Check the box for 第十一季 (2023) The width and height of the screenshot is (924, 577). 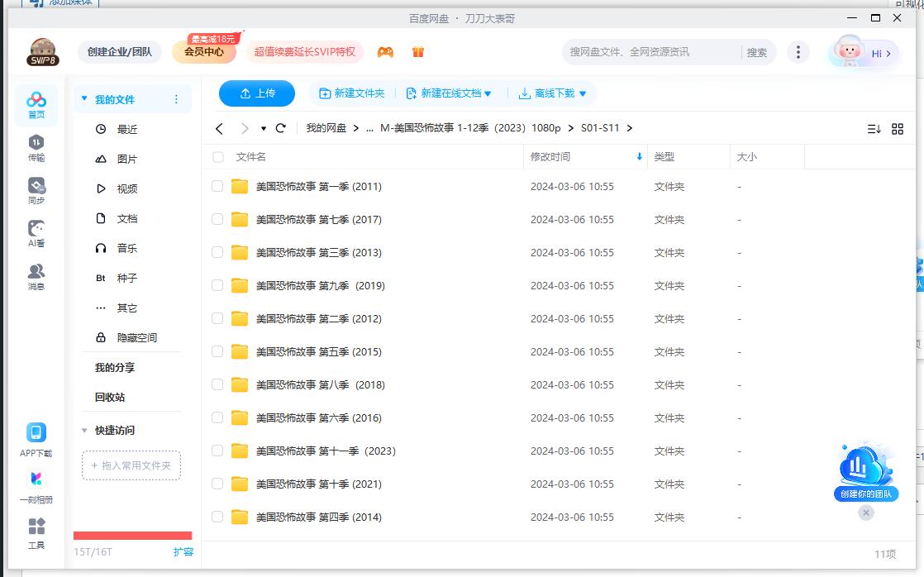point(217,451)
